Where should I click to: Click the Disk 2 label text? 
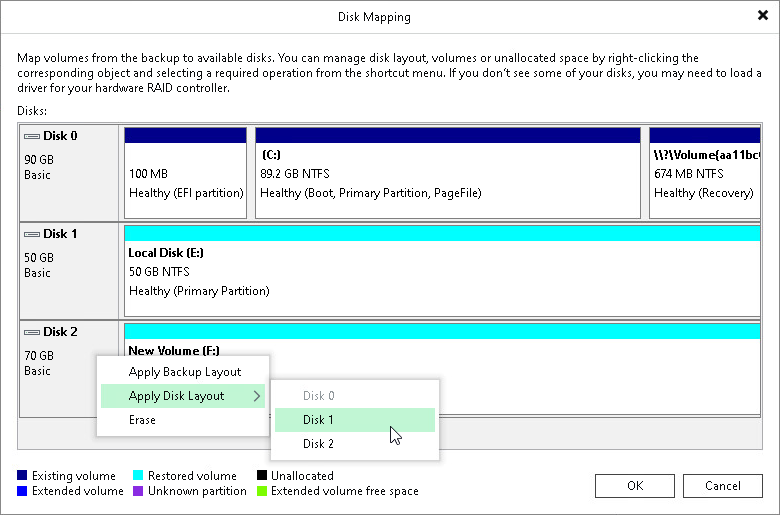click(x=60, y=332)
